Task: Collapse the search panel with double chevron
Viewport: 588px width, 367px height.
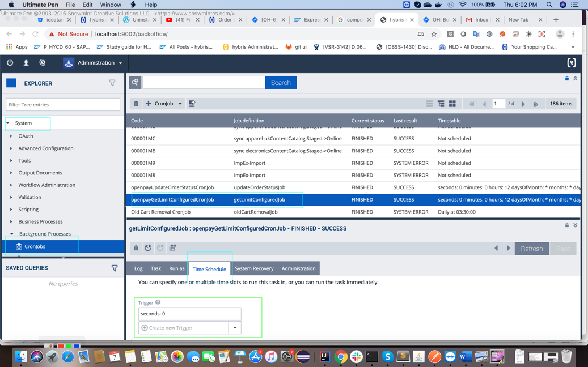Action: pyautogui.click(x=575, y=79)
